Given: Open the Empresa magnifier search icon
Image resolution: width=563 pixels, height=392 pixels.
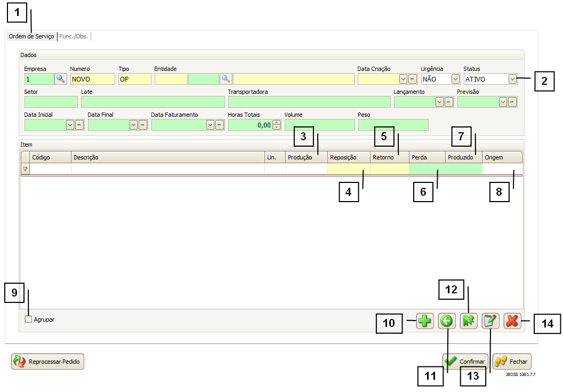Looking at the screenshot, I should coord(61,79).
